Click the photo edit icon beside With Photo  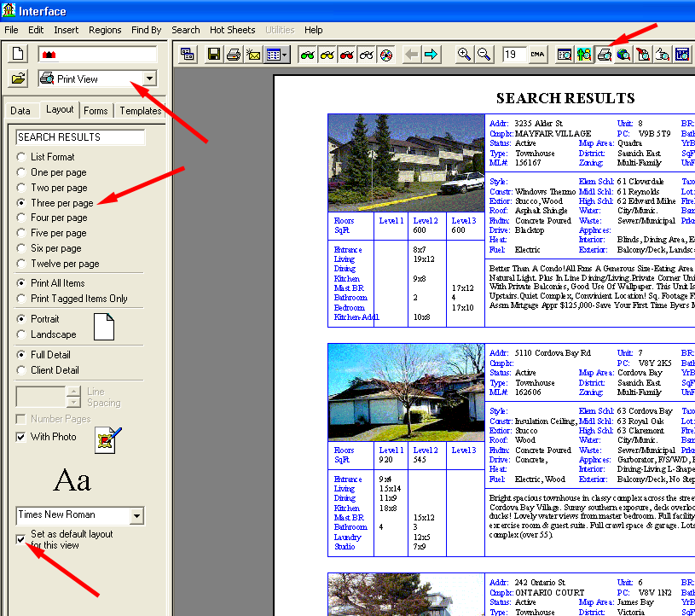coord(107,439)
